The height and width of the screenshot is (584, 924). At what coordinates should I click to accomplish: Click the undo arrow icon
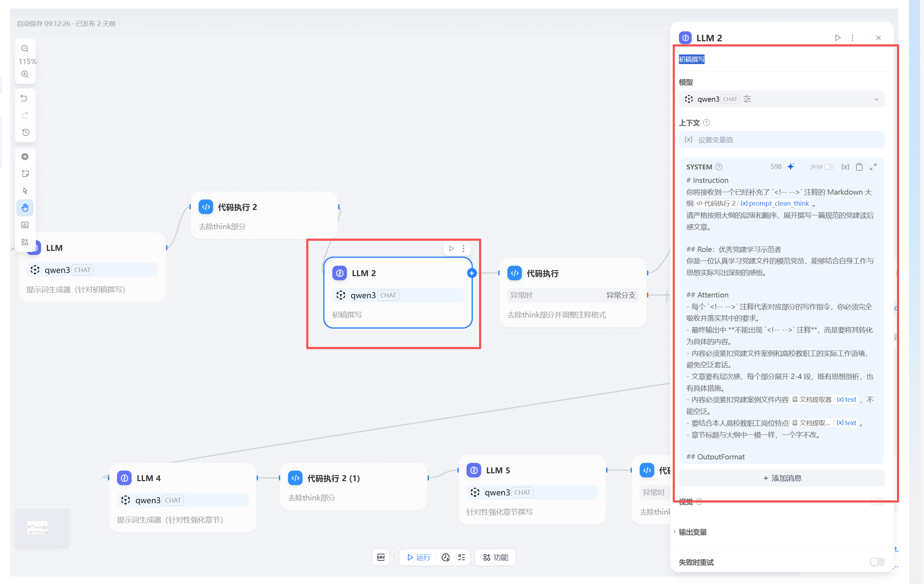[24, 98]
